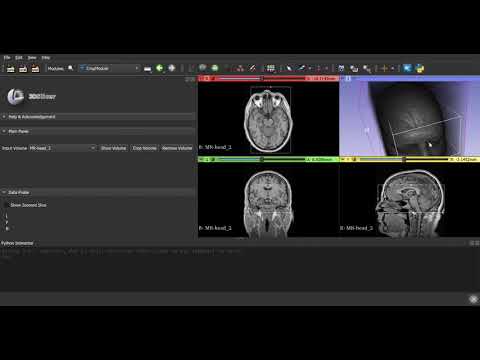
Task: Click the markups placement tool icon
Action: [301, 68]
